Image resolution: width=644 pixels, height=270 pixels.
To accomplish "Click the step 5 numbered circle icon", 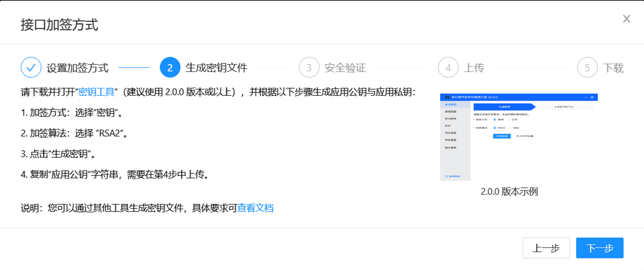I will [587, 67].
